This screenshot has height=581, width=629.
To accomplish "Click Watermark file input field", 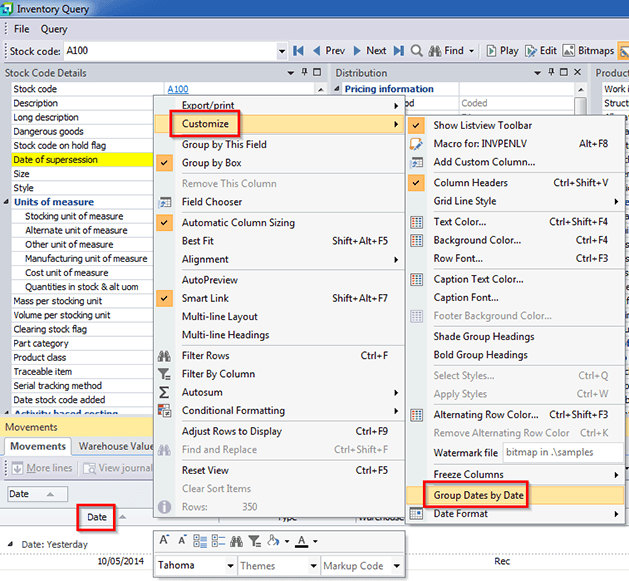I will click(x=563, y=453).
